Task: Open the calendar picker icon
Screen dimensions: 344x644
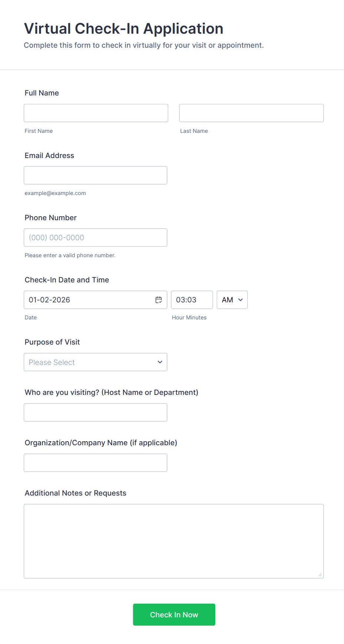Action: pos(159,300)
